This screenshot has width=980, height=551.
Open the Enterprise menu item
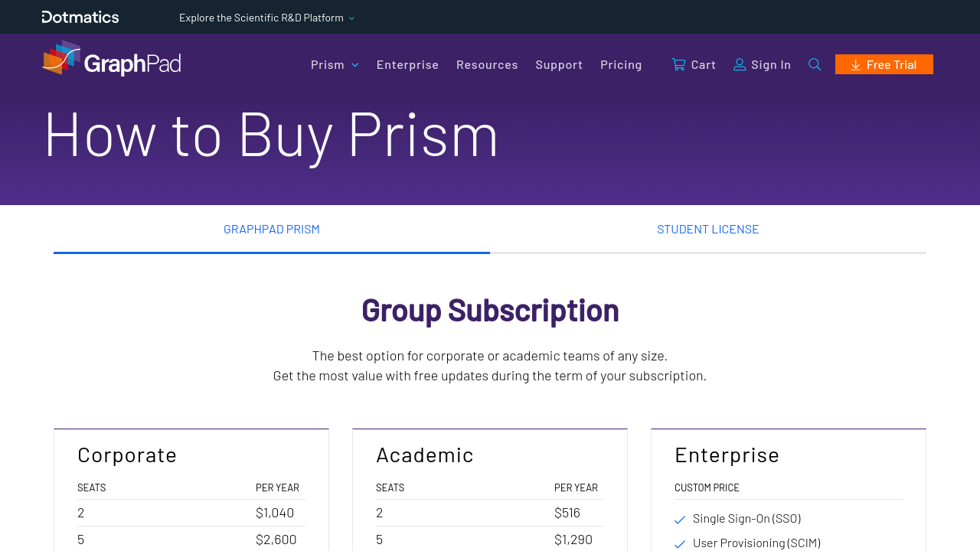pos(407,64)
